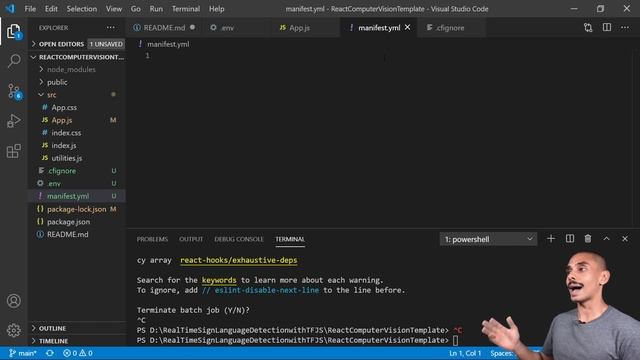Maximize the panel with up chevron
Image resolution: width=640 pixels, height=360 pixels.
[x=607, y=239]
